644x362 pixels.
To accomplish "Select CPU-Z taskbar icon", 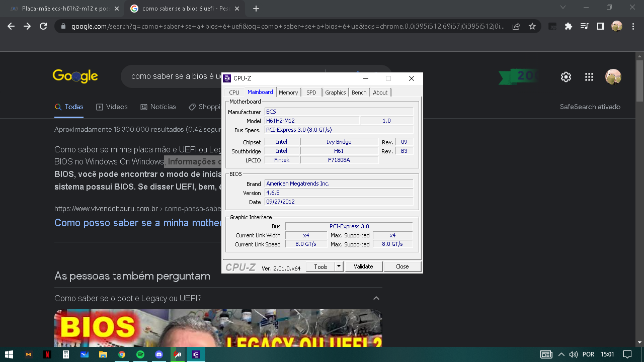I will tap(196, 354).
